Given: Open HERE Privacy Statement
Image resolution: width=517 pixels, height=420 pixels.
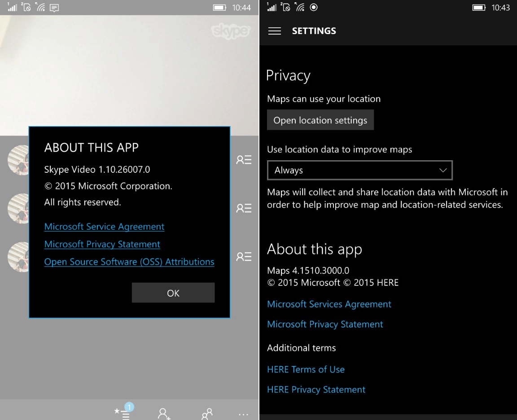Looking at the screenshot, I should point(316,389).
